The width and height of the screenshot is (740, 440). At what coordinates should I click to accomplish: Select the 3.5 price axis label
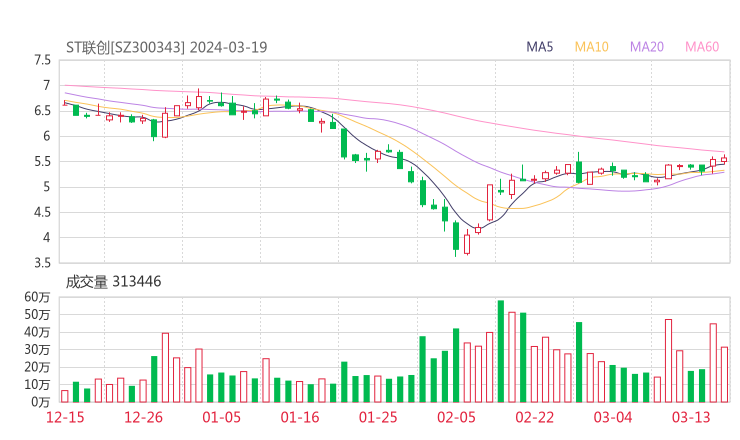coord(41,263)
